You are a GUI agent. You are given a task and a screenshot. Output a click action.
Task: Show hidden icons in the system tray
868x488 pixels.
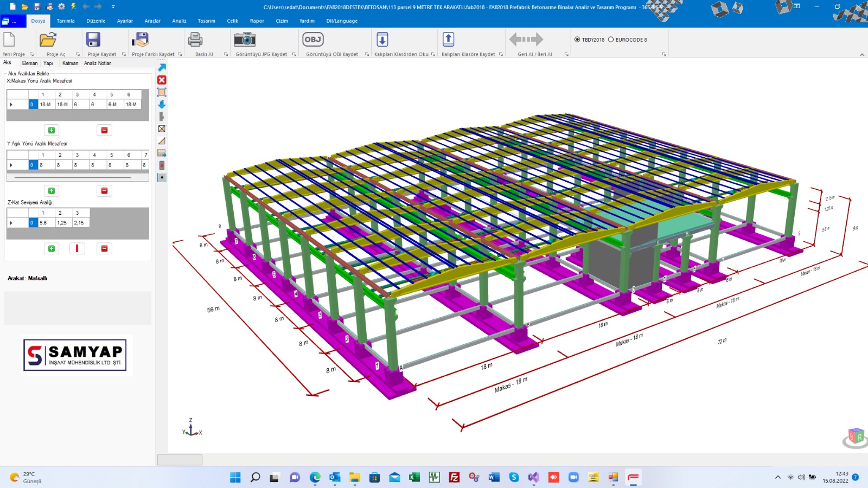tap(778, 477)
